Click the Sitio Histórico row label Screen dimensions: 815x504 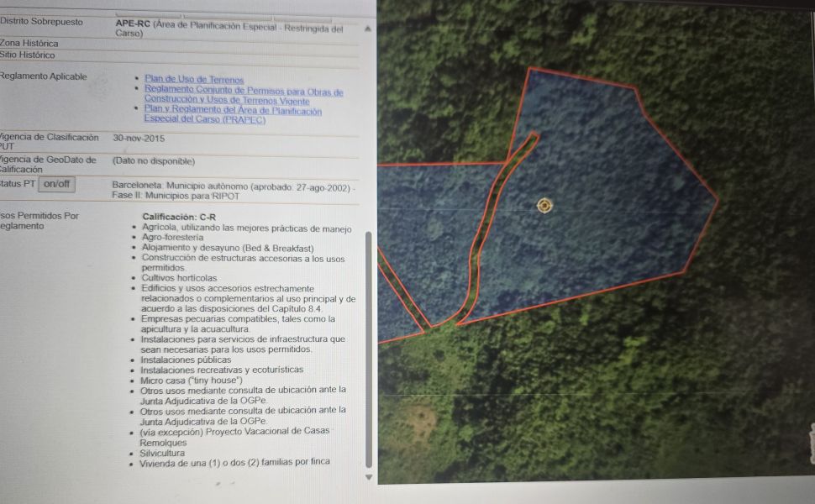point(28,55)
